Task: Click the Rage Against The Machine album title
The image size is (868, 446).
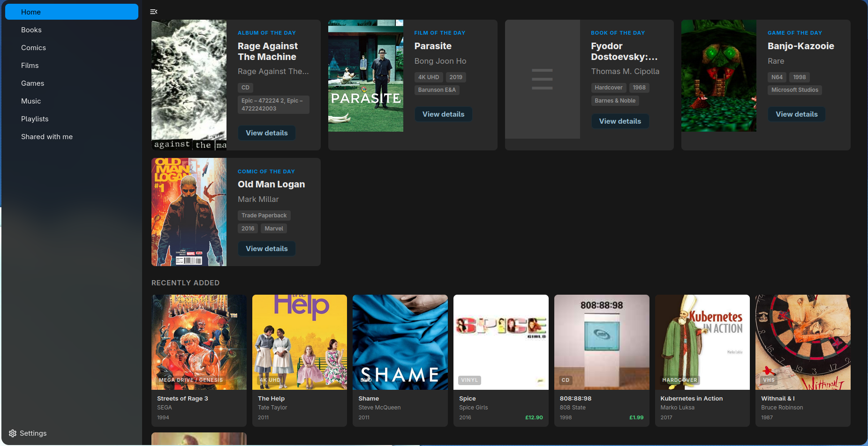Action: [x=268, y=52]
